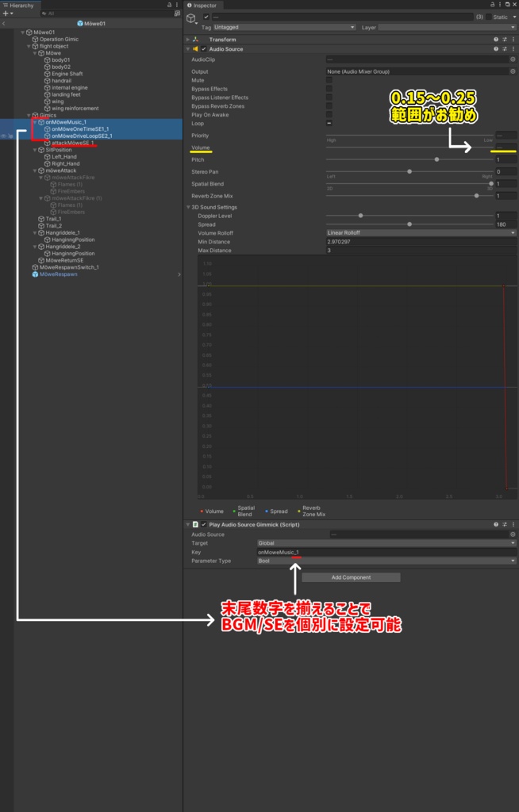The width and height of the screenshot is (519, 812).
Task: Click the Add Component button
Action: 351,577
